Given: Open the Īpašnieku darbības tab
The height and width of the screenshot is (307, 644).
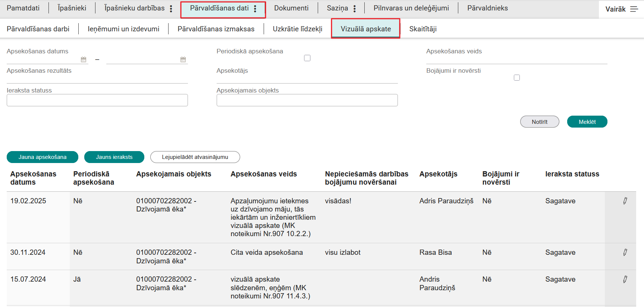Looking at the screenshot, I should pos(134,8).
